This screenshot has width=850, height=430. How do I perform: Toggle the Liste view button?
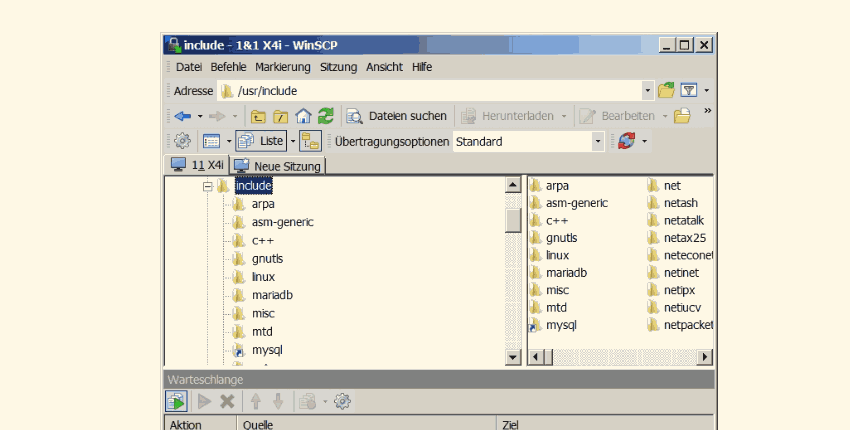[261, 141]
